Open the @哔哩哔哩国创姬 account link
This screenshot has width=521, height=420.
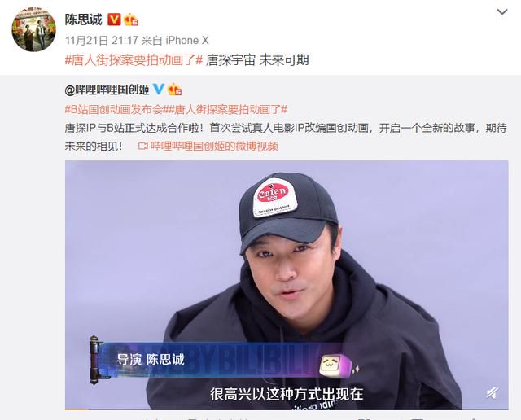107,90
